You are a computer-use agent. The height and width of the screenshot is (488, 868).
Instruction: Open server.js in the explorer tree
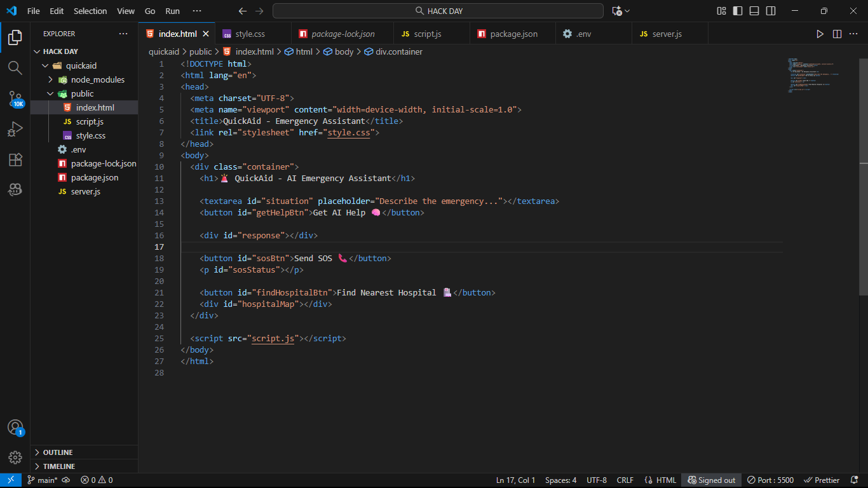(x=85, y=191)
